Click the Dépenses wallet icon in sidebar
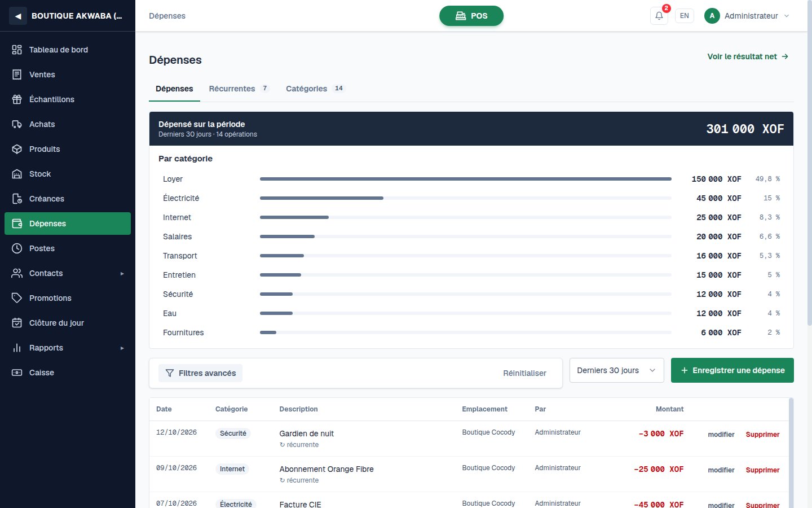 pyautogui.click(x=17, y=224)
